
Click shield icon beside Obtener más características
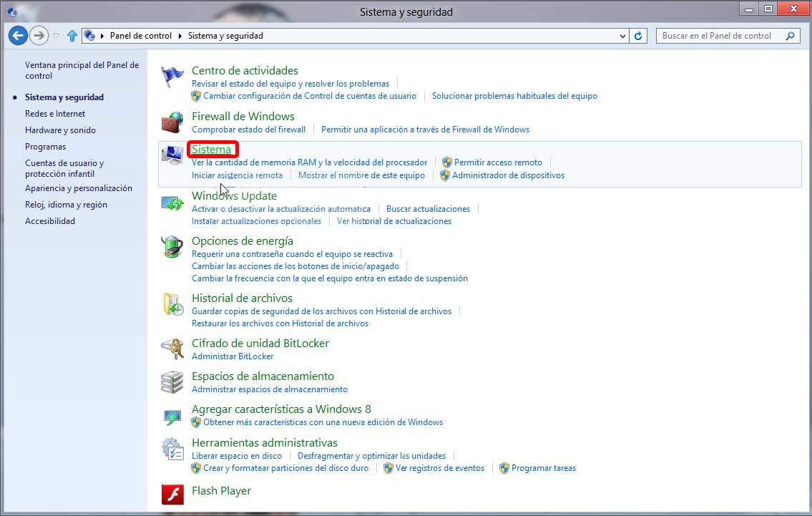[196, 422]
